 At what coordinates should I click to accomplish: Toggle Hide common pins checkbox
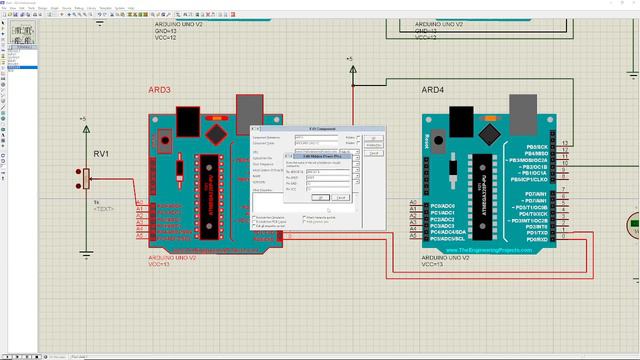[x=304, y=221]
